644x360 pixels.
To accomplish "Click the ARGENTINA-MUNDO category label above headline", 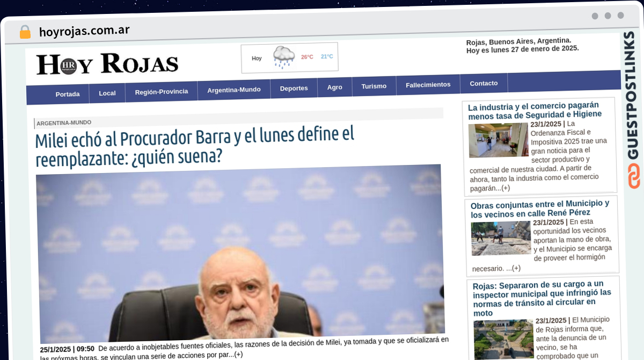I will click(x=64, y=123).
